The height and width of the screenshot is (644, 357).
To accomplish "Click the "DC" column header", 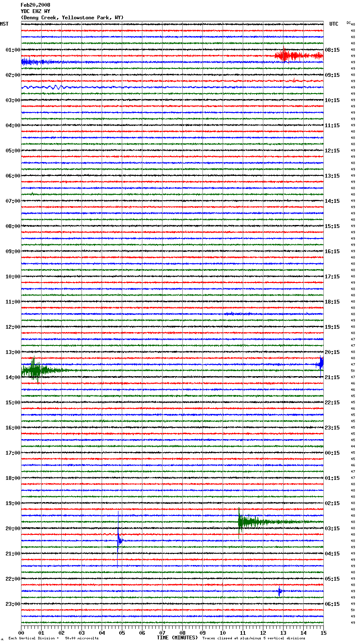I will pos(349,23).
